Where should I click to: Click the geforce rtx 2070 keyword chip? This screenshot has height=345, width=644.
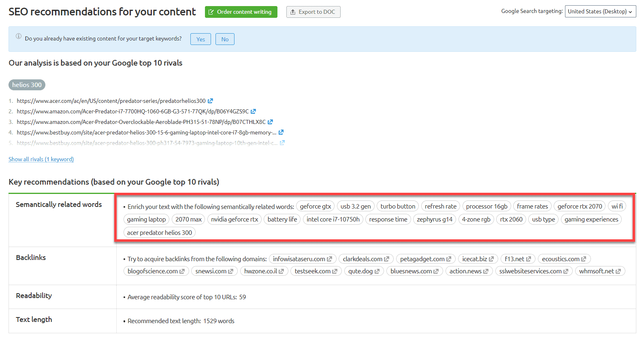(x=580, y=207)
